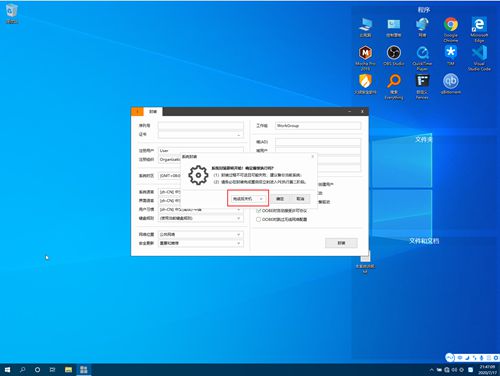The height and width of the screenshot is (376, 500).
Task: Click the registered User name field
Action: tap(201, 151)
